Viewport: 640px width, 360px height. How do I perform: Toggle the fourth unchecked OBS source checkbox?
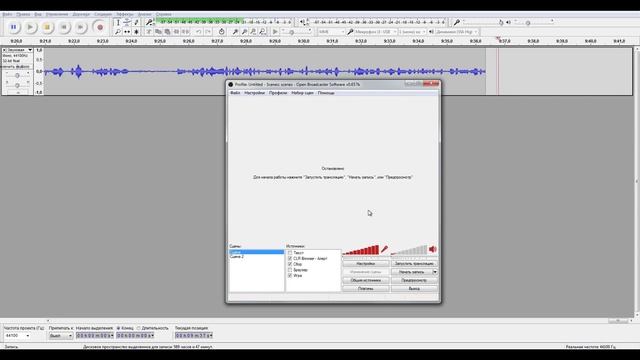(290, 270)
